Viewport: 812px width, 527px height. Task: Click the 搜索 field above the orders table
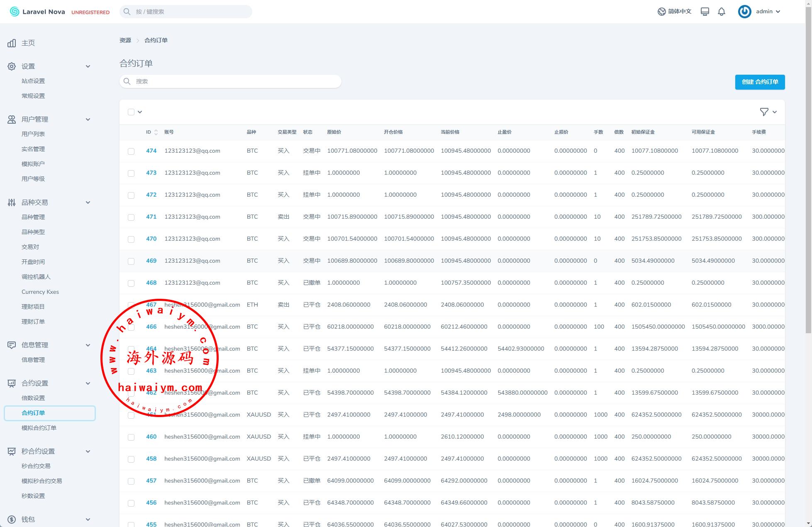pyautogui.click(x=230, y=81)
